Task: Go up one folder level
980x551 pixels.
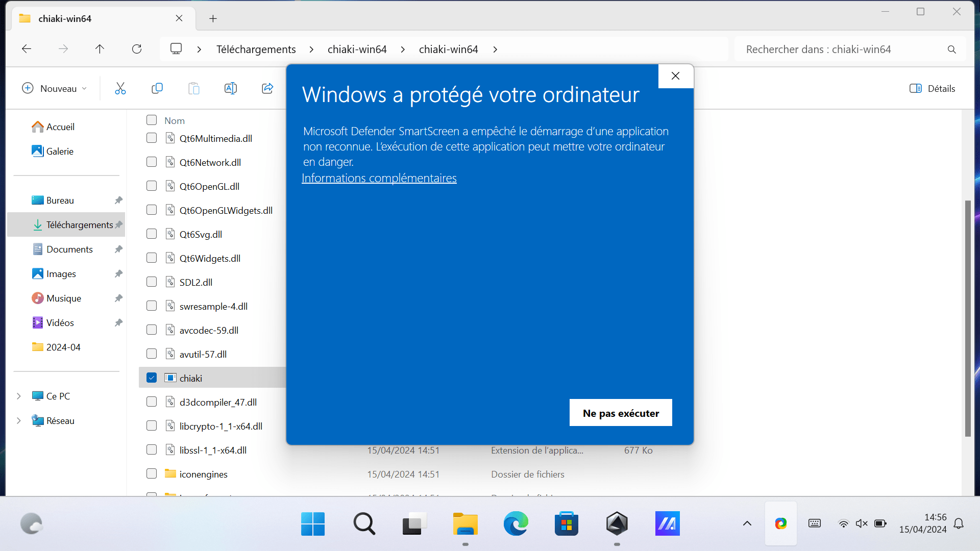Action: coord(100,49)
